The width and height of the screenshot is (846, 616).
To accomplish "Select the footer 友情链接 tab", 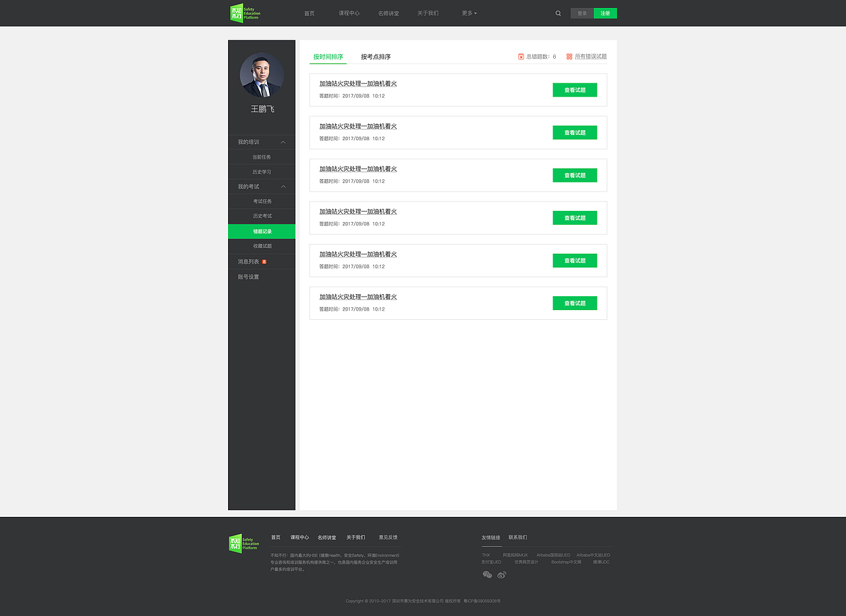I will click(490, 537).
